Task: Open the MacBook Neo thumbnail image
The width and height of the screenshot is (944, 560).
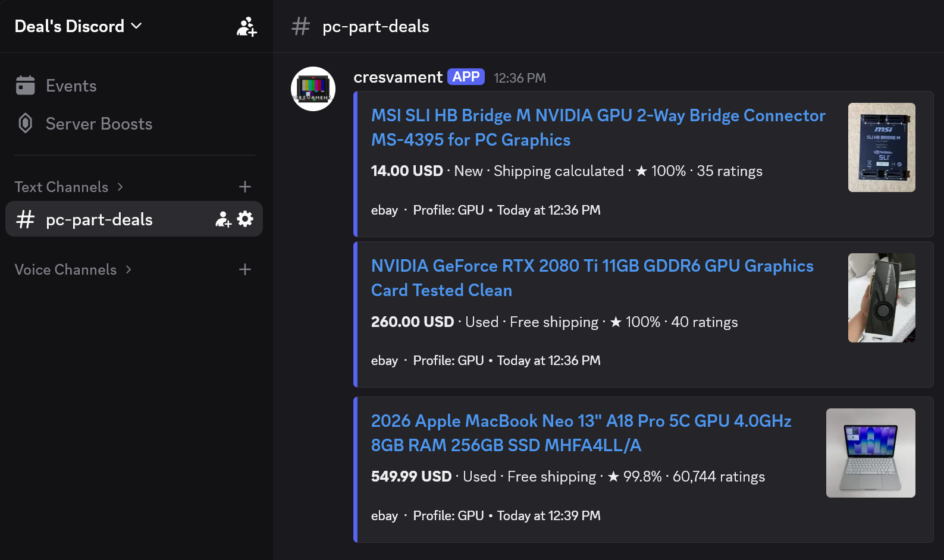Action: click(871, 453)
